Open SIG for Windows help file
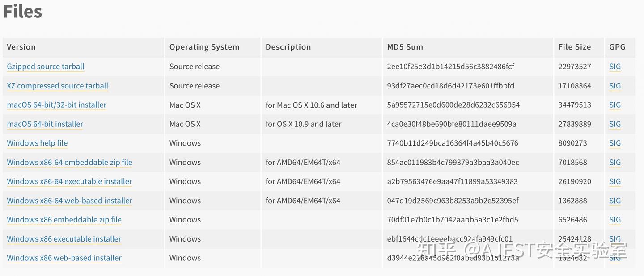Image resolution: width=644 pixels, height=276 pixels. pos(615,143)
